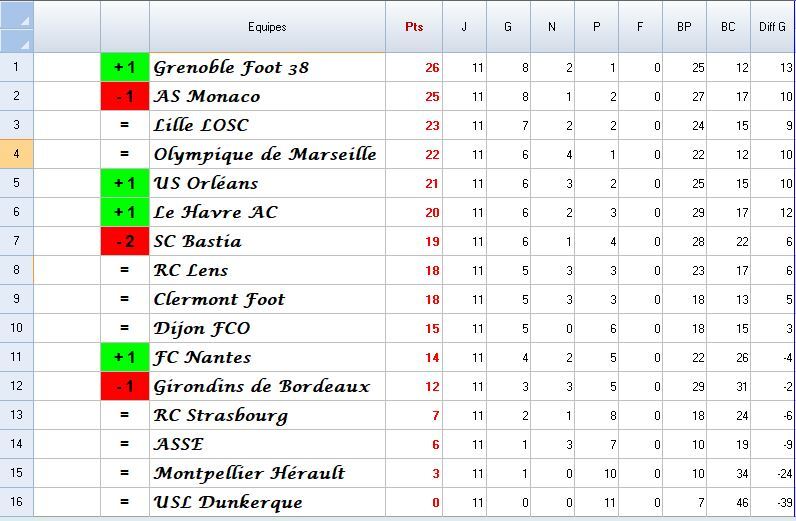796x521 pixels.
Task: Select the USL Dunkerque team name cell
Action: tap(266, 502)
